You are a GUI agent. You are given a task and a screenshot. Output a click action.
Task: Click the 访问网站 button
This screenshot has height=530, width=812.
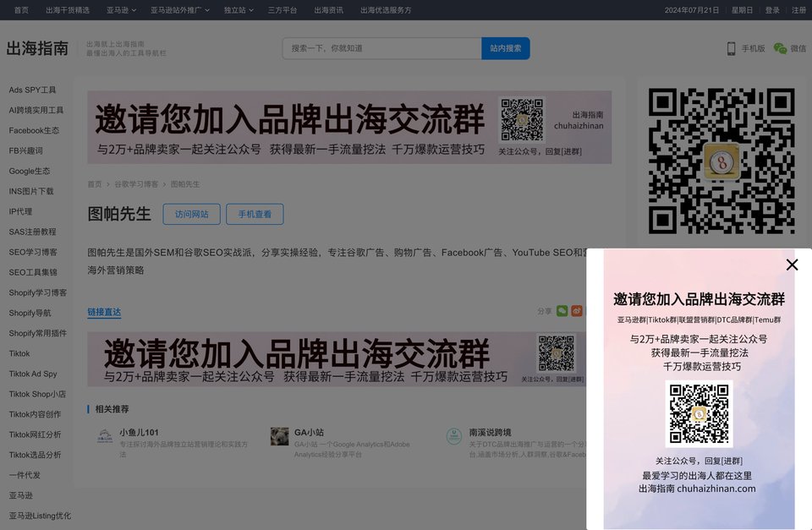coord(192,214)
